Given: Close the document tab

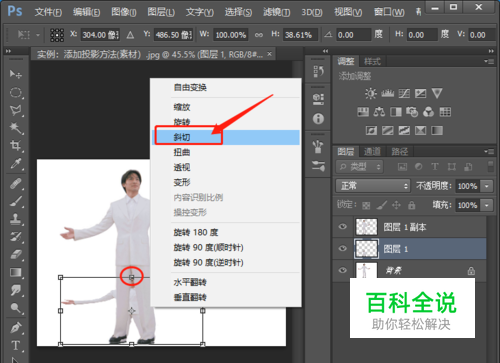Looking at the screenshot, I should 269,54.
